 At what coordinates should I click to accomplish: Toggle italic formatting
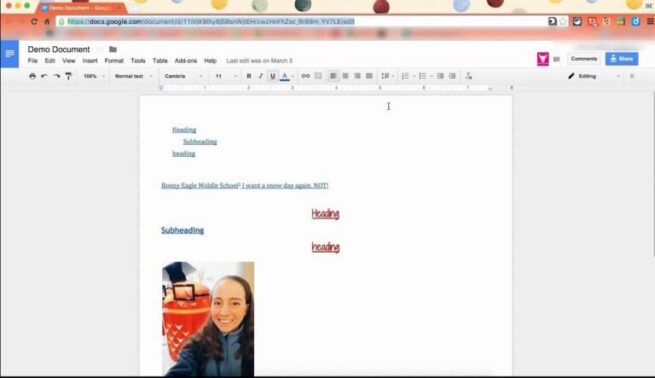coord(261,76)
